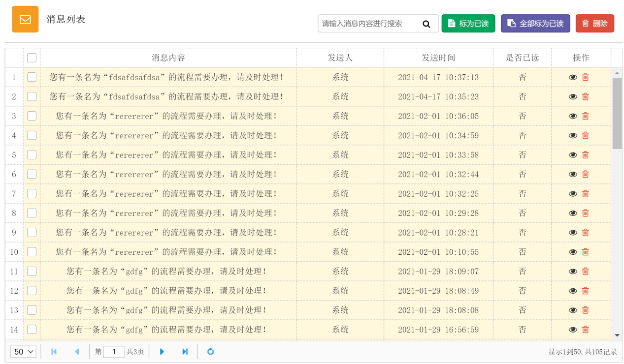This screenshot has width=624, height=364.
Task: Check the checkbox for row 5
Action: click(x=32, y=154)
